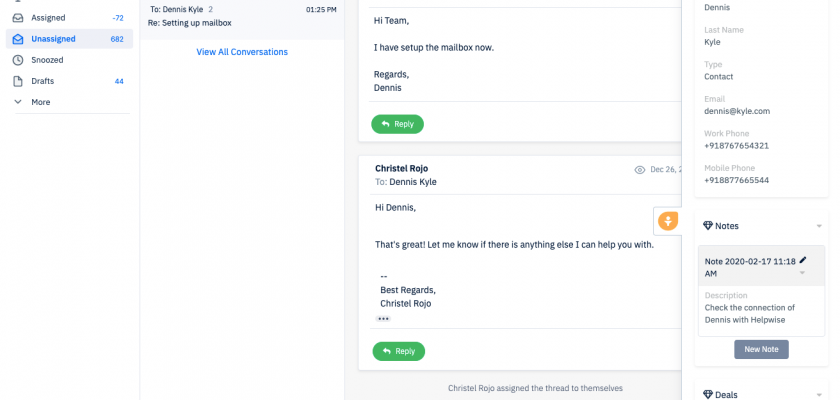Edit the note using pencil icon
The image size is (840, 400).
click(x=803, y=261)
